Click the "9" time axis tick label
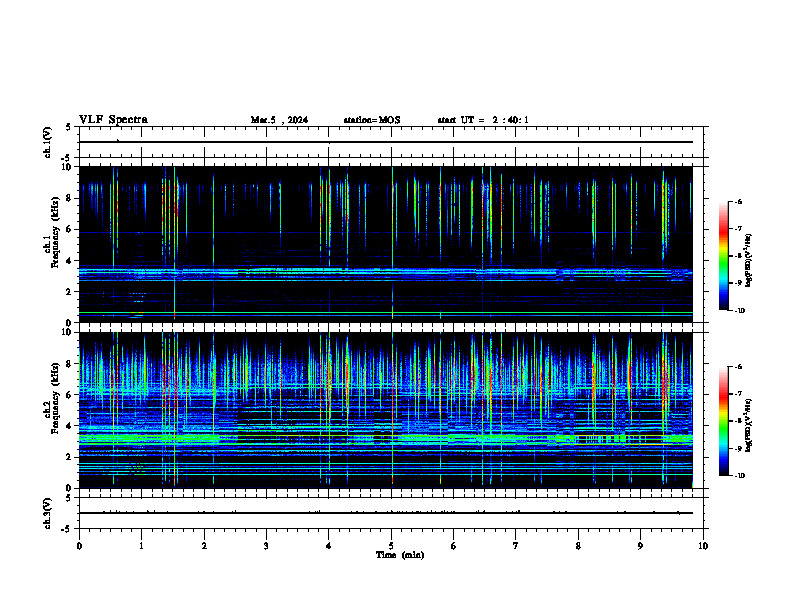Viewport: 792px width, 612px height. point(640,546)
